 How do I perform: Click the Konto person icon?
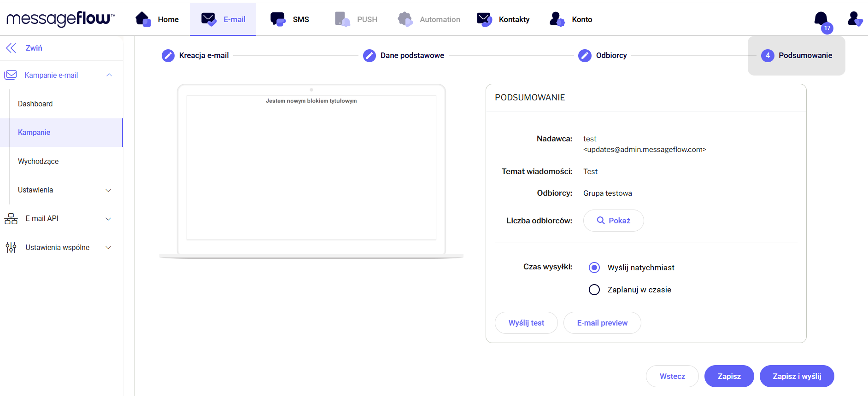[557, 19]
